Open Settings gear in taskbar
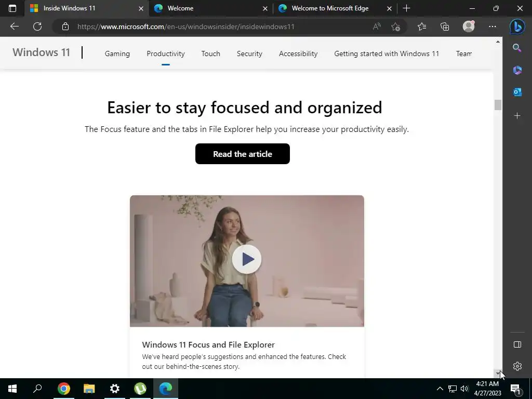Image resolution: width=532 pixels, height=399 pixels. (x=115, y=389)
